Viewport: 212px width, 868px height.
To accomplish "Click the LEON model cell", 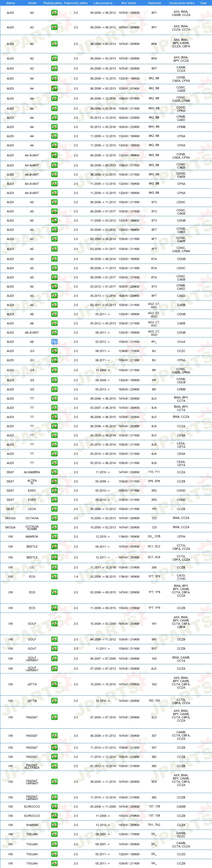I will click(x=32, y=509).
